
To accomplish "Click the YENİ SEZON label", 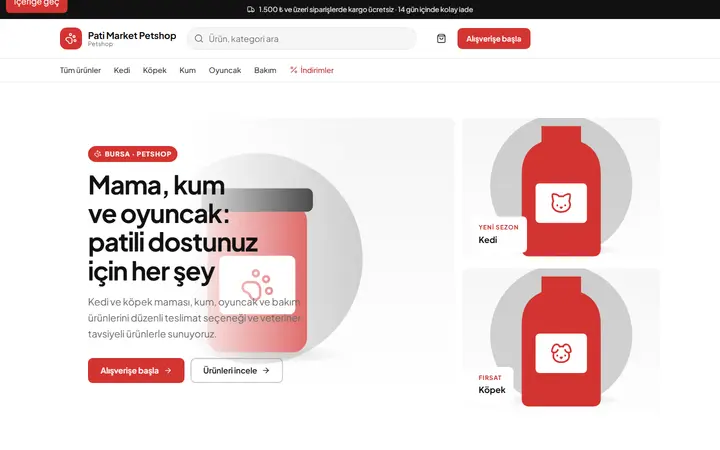I will coord(498,227).
